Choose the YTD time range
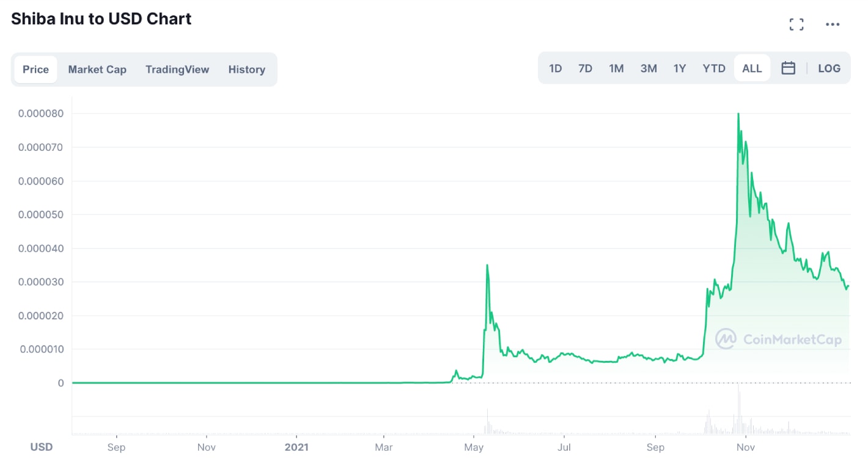Image resolution: width=868 pixels, height=458 pixels. (714, 68)
